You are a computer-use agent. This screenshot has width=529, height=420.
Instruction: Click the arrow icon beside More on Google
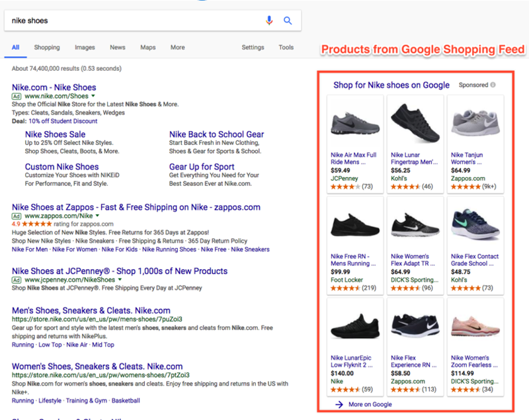tap(339, 404)
